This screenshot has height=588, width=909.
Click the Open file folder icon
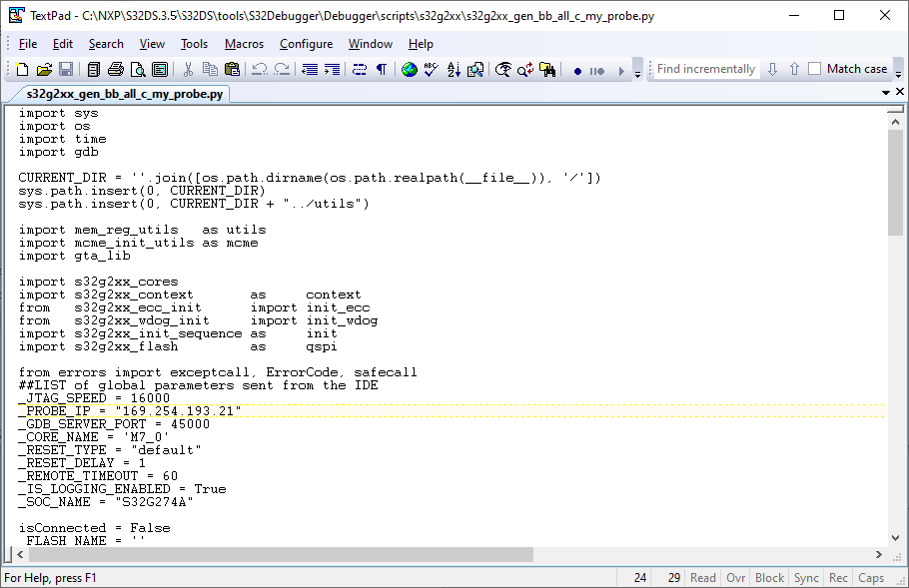click(x=44, y=70)
